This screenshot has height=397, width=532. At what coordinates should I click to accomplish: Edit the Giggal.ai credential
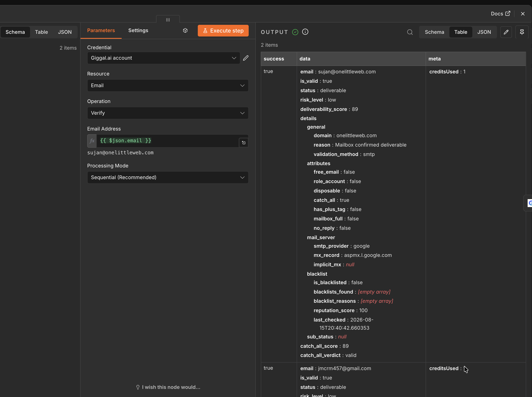coord(246,58)
